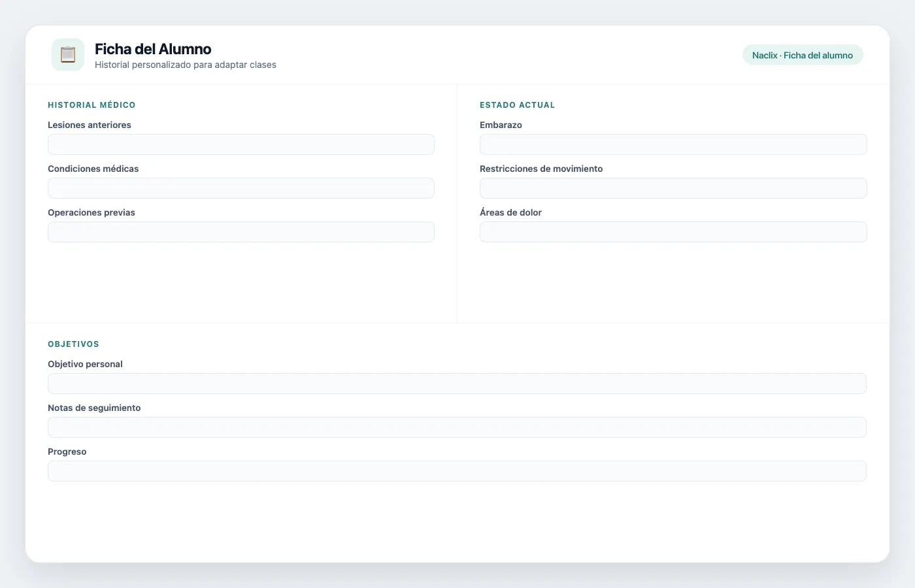Click the Naclix · Ficha del alumno badge
The width and height of the screenshot is (915, 588).
[803, 55]
